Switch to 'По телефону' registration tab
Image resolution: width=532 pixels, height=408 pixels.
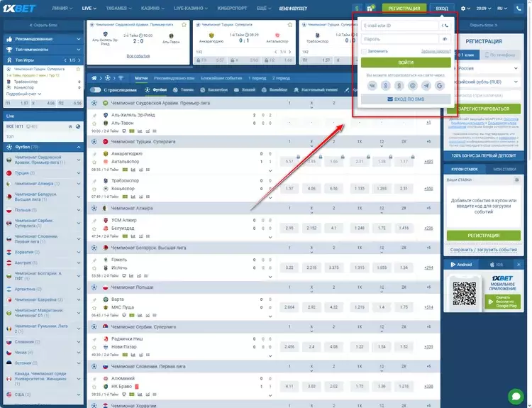(x=500, y=55)
